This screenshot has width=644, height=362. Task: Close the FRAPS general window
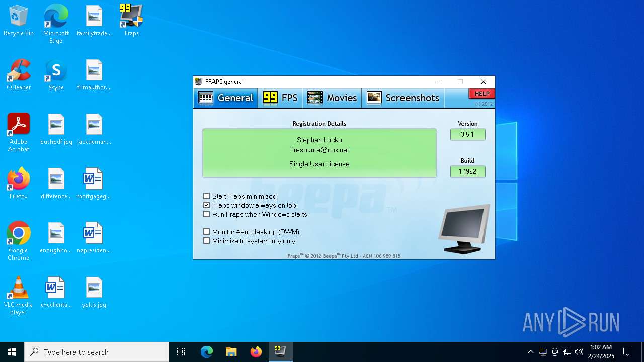pyautogui.click(x=484, y=82)
